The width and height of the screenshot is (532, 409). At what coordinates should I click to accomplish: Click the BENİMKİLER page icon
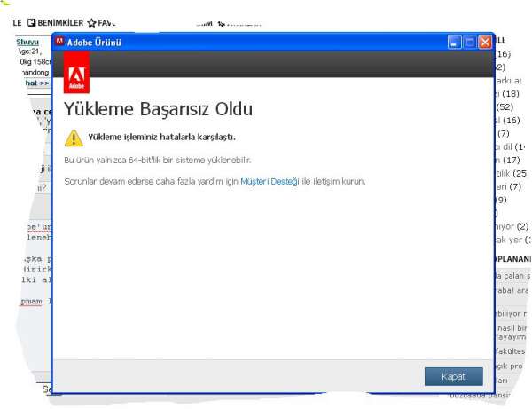(32, 23)
